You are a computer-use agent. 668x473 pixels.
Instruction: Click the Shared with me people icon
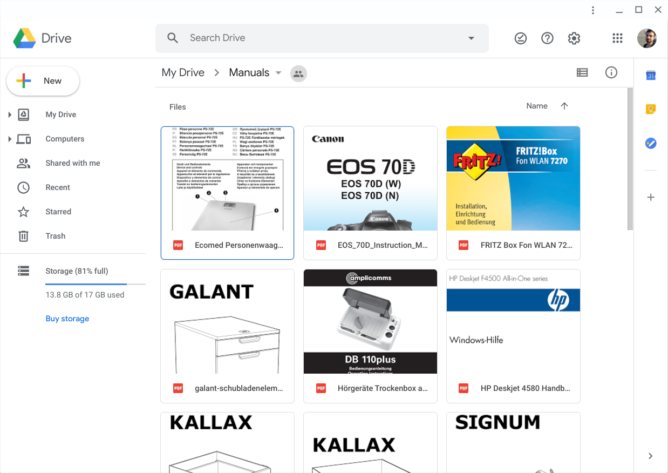click(23, 163)
